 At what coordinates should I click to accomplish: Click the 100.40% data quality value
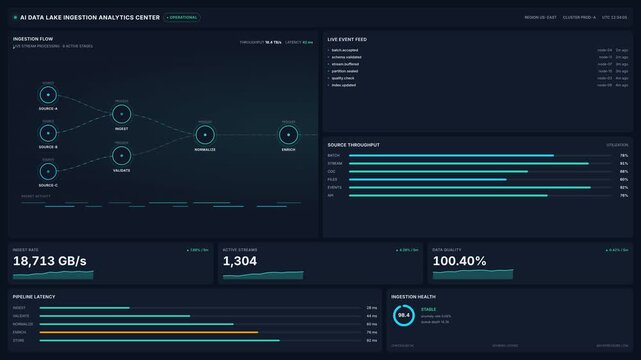click(x=459, y=261)
